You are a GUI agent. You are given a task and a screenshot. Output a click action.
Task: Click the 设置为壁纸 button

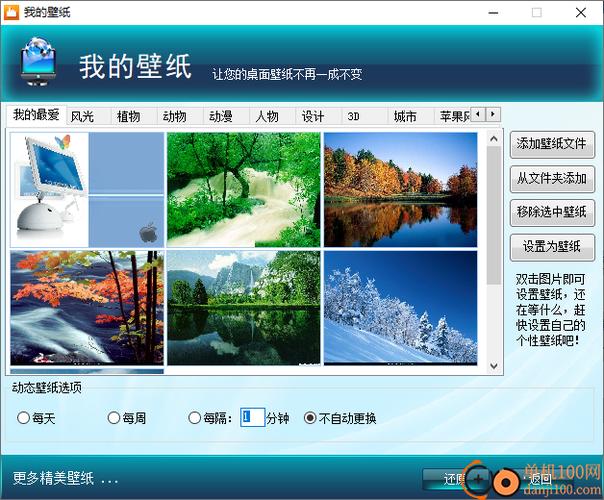552,247
